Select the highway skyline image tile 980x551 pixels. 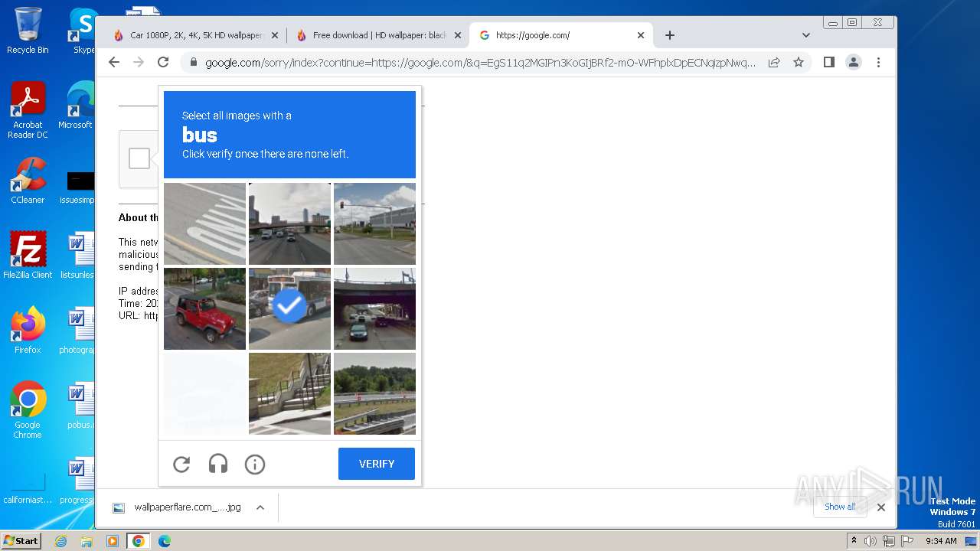point(289,223)
